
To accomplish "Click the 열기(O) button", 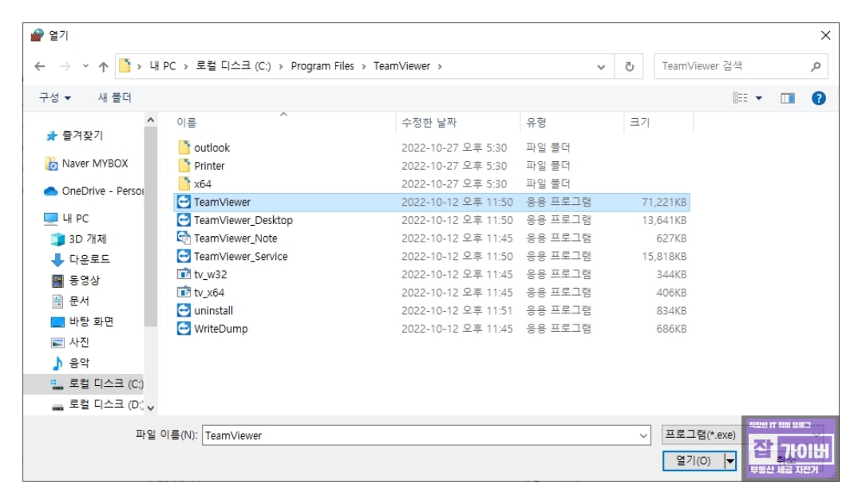I will coord(694,461).
